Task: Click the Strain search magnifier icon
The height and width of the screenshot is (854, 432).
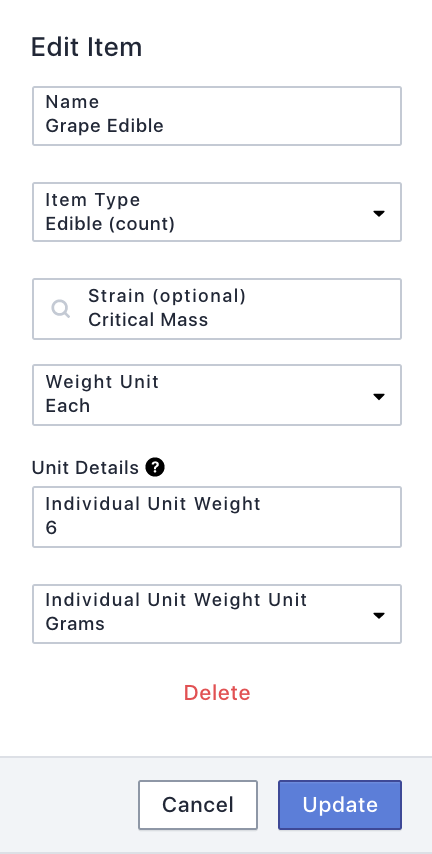Action: tap(60, 309)
